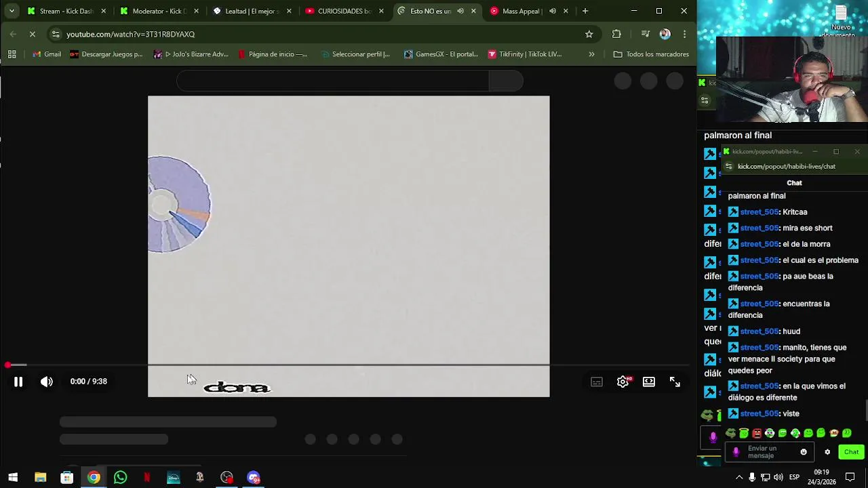This screenshot has width=868, height=488.
Task: Open JoJo's Bizarre Adv... bookmark
Action: [191, 54]
